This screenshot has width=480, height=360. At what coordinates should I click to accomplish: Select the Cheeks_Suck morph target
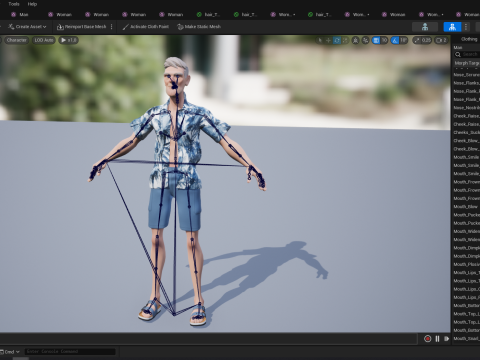click(x=466, y=132)
